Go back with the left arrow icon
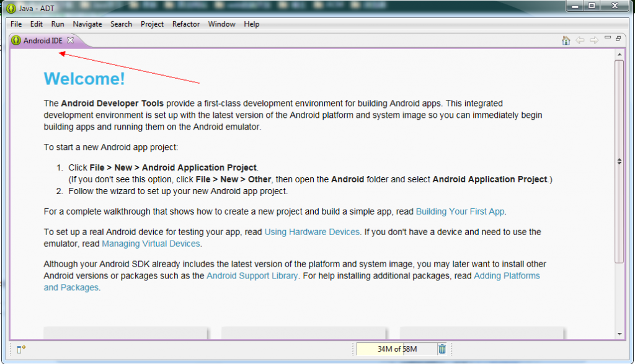635x364 pixels. 580,40
